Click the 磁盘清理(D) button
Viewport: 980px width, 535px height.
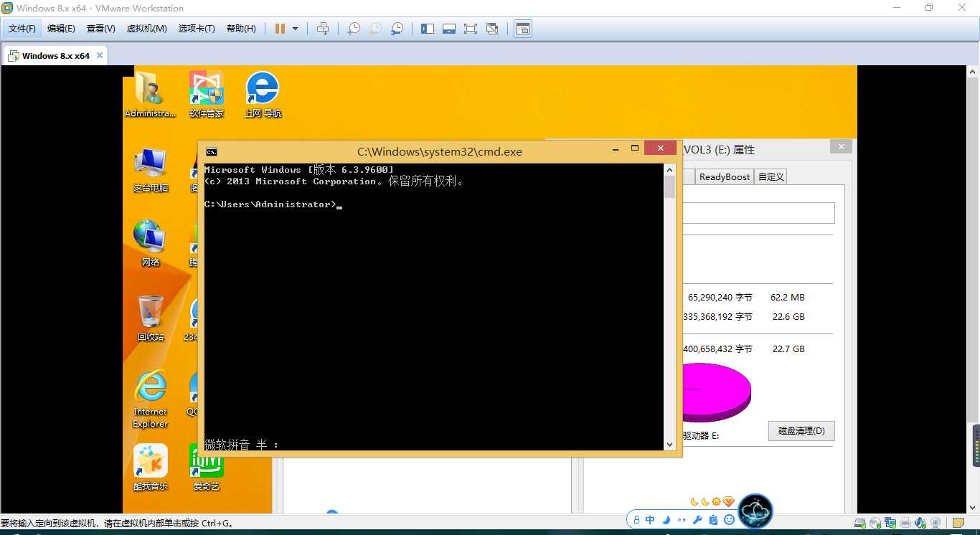point(801,431)
